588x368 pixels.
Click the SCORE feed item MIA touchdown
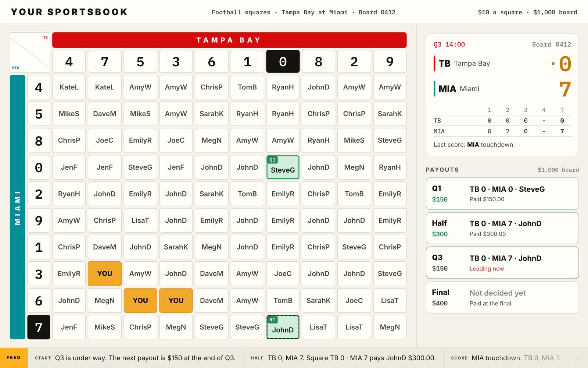pyautogui.click(x=506, y=358)
